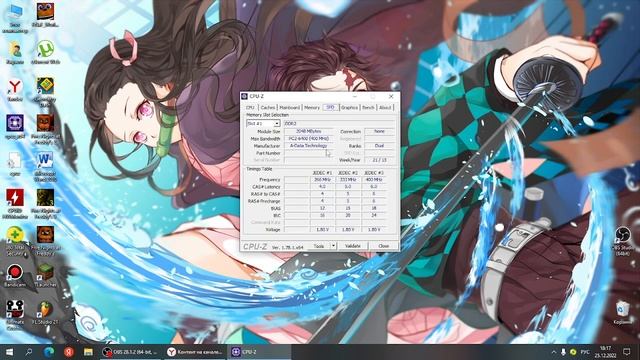Expand the Slot #1 memory slot dropdown

tap(277, 123)
